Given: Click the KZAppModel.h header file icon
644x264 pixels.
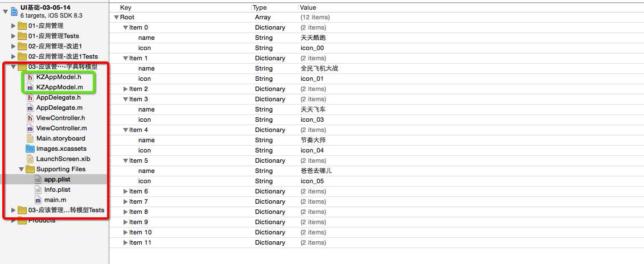Looking at the screenshot, I should (30, 77).
